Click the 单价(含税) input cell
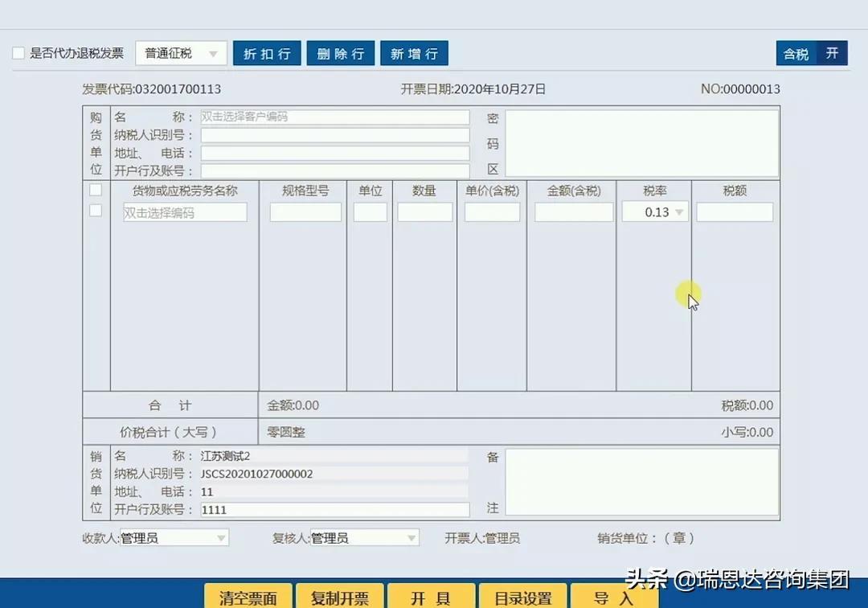 (492, 212)
